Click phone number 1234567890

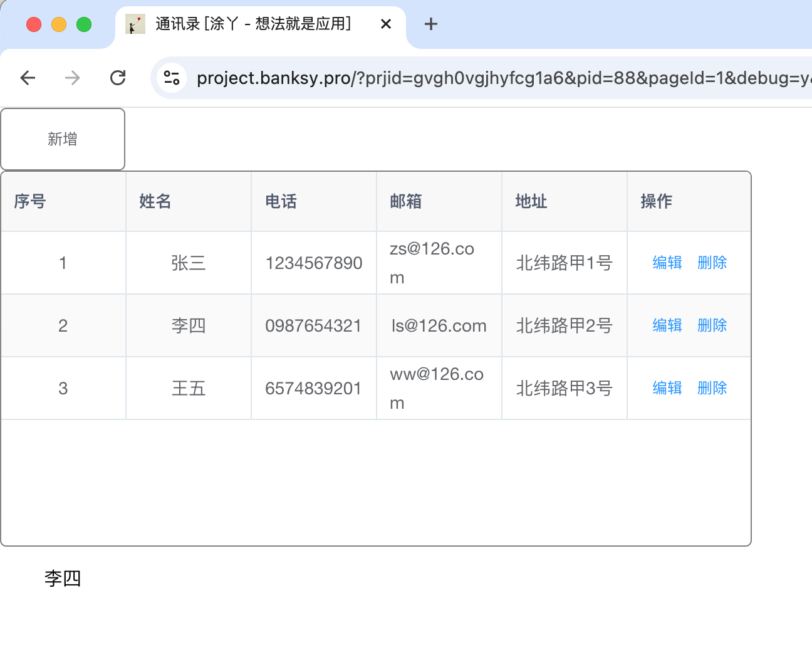[314, 263]
